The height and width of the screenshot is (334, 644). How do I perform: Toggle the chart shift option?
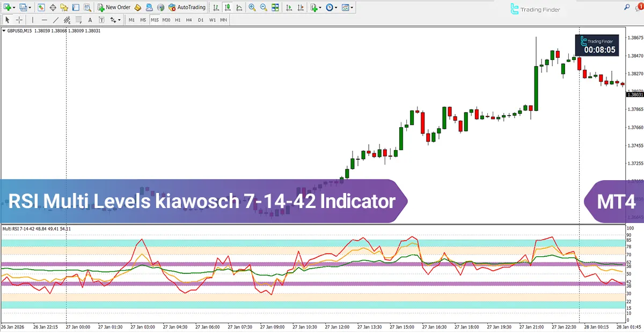pos(301,8)
